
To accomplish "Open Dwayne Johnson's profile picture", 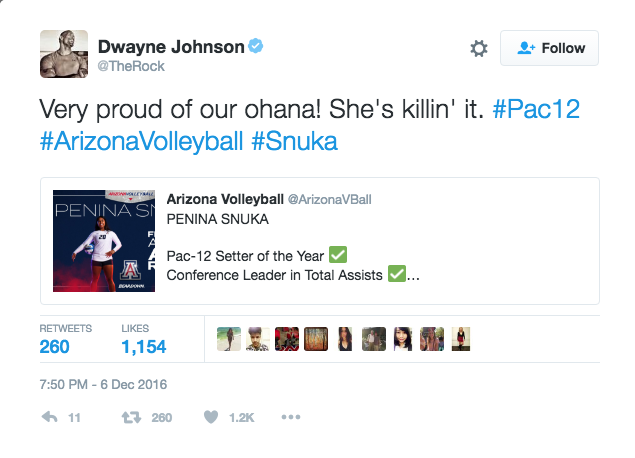I will click(64, 53).
